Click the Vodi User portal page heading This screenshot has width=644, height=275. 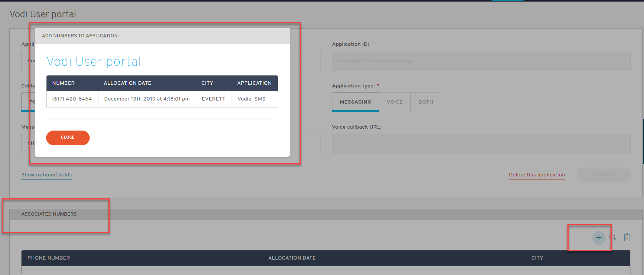coord(43,14)
